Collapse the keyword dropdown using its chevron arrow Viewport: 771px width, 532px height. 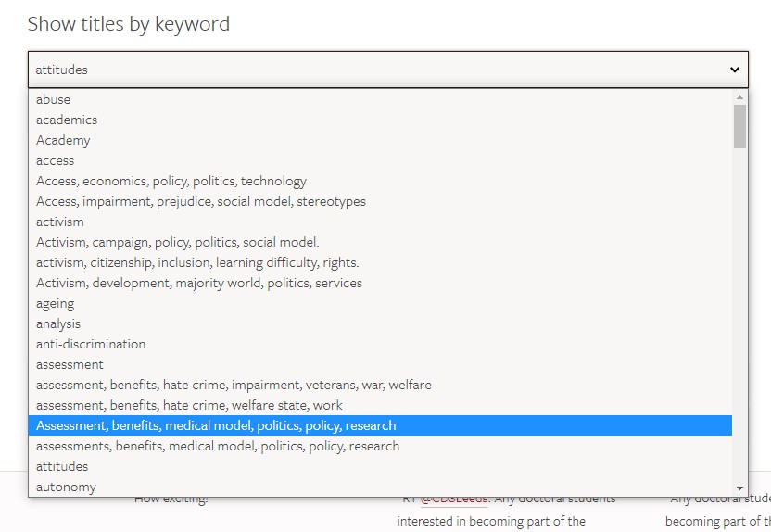tap(734, 70)
